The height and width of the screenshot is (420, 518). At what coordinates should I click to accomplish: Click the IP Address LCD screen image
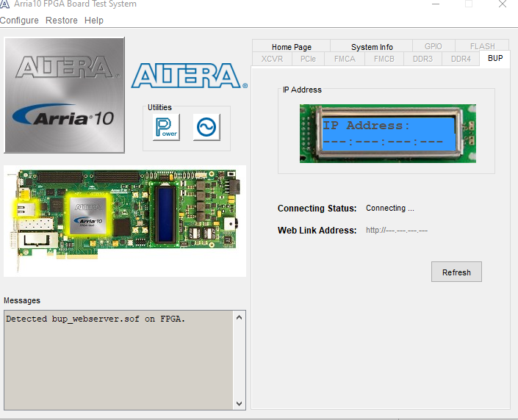(387, 133)
